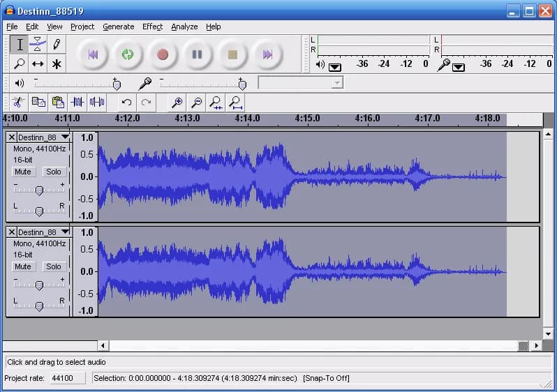Open the Effect menu
The image size is (557, 392).
pos(152,27)
